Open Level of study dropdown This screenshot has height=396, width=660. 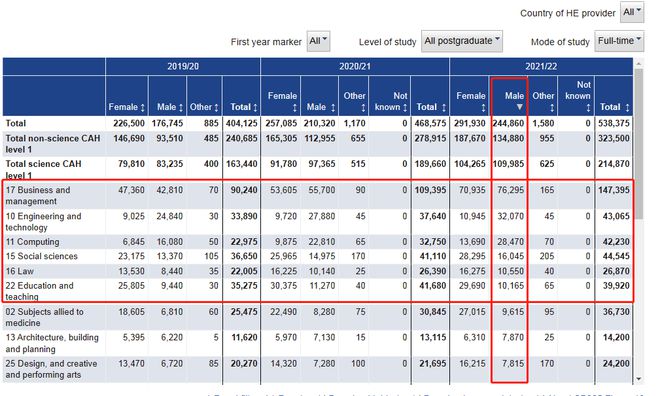pos(462,41)
